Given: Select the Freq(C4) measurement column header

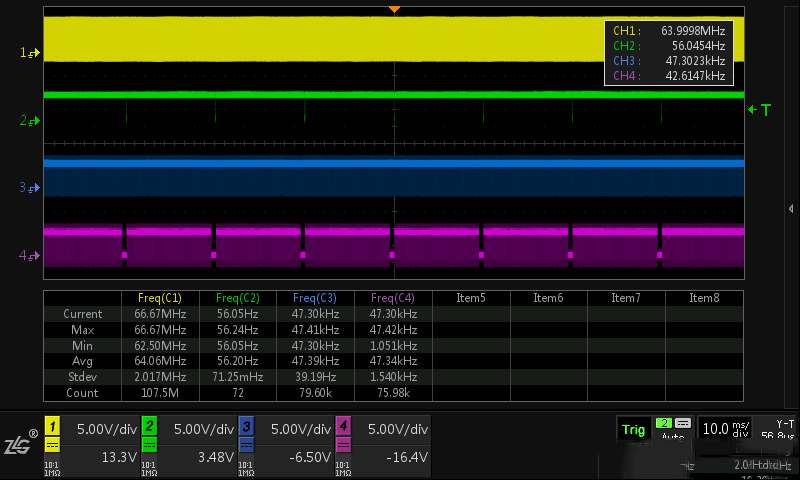Looking at the screenshot, I should coord(393,298).
